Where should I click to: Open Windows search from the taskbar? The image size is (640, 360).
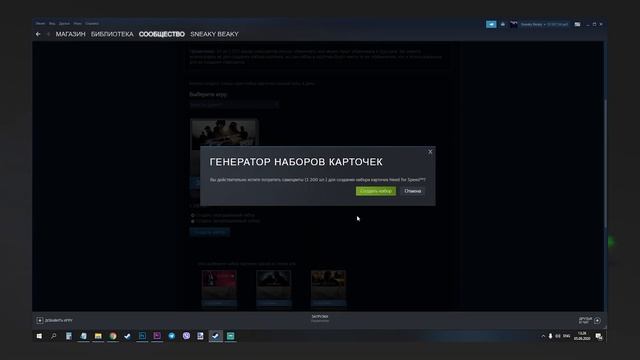[x=53, y=336]
